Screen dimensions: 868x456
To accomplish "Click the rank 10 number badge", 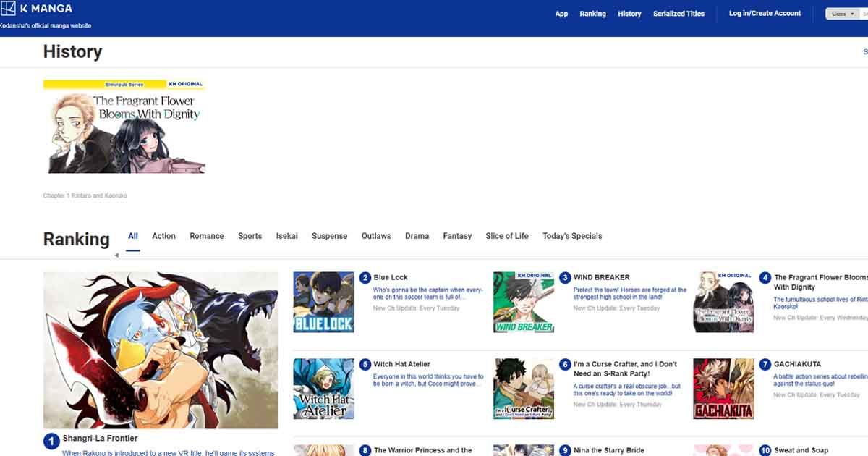I will click(x=765, y=450).
